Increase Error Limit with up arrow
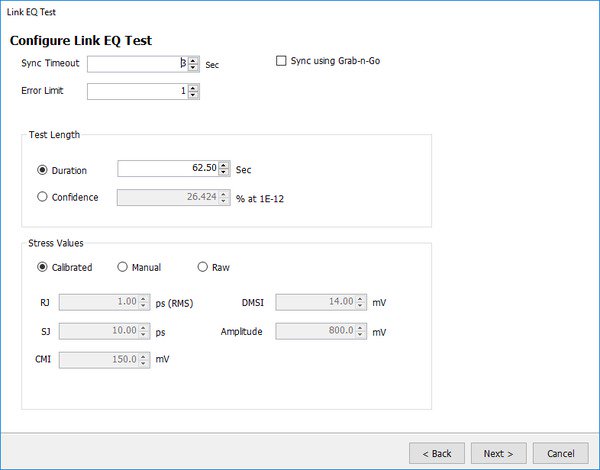The image size is (600, 470). point(194,87)
